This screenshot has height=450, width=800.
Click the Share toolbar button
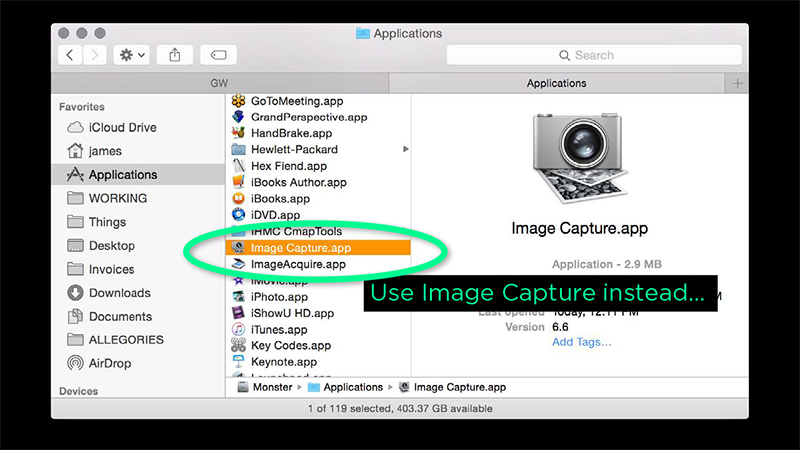coord(174,55)
